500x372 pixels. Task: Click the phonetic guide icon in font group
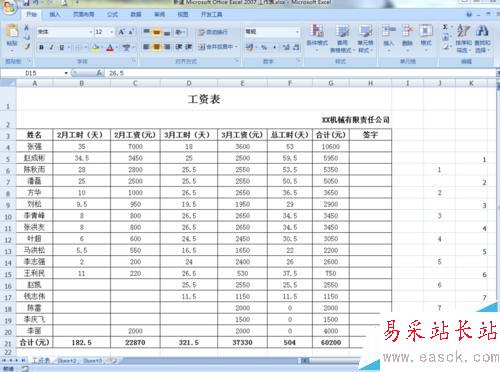(126, 48)
